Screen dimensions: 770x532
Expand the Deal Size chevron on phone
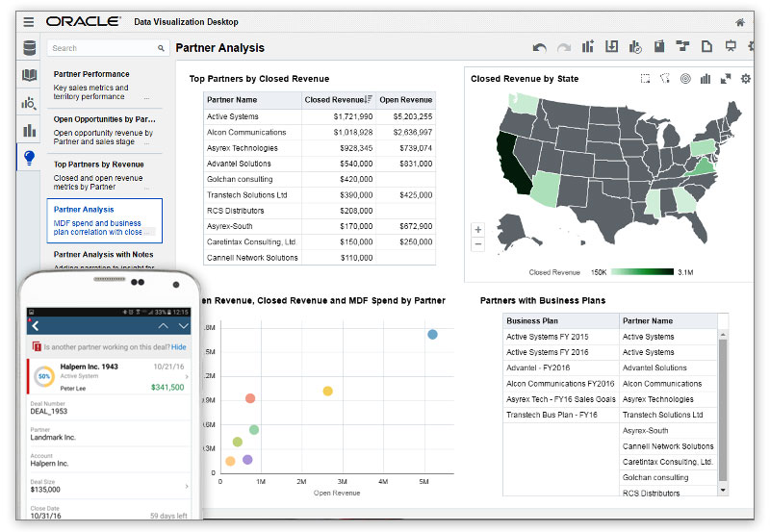[187, 487]
